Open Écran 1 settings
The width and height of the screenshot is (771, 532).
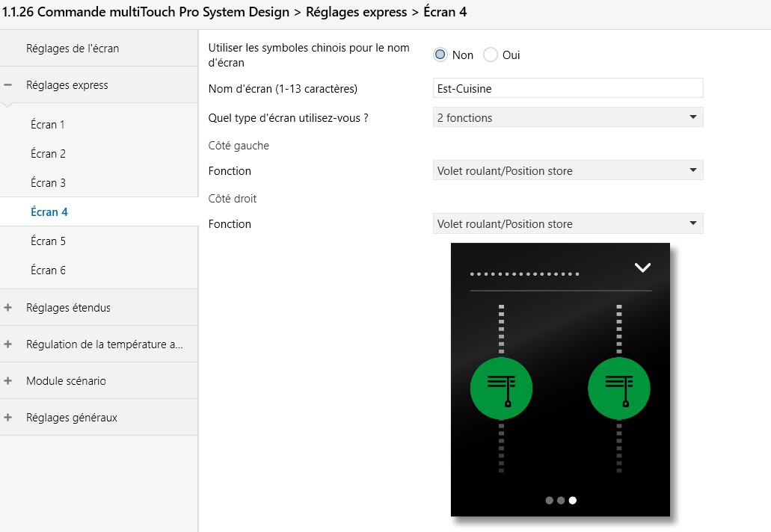(48, 124)
